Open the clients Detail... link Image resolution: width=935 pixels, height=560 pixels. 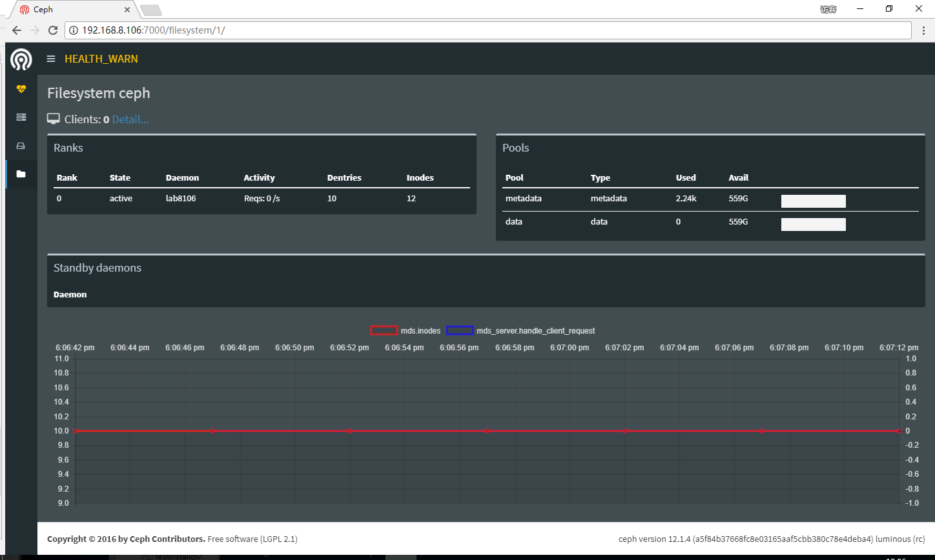tap(130, 119)
